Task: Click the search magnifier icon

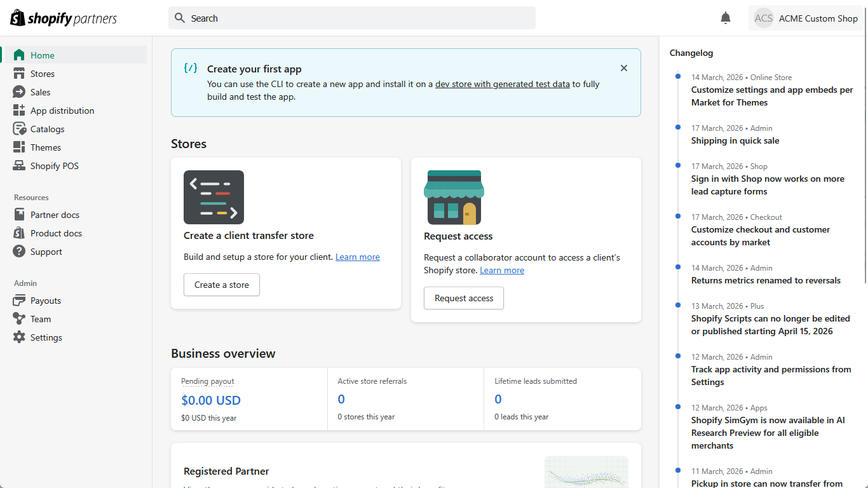Action: pyautogui.click(x=180, y=18)
